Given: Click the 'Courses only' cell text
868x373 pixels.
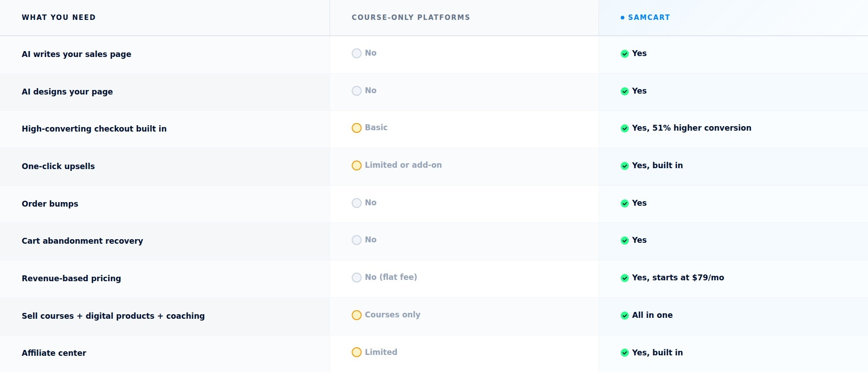Looking at the screenshot, I should 392,315.
